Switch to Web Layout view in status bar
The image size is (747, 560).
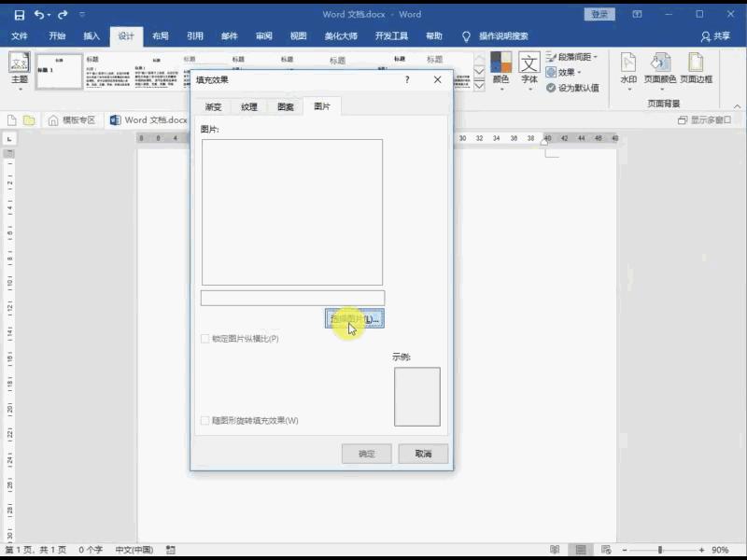(x=605, y=551)
